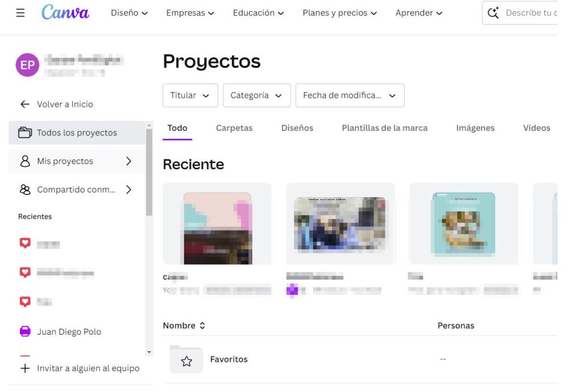Screen dimensions: 582x392
Task: Click the back arrow beside Volver a Inicio
Action: pyautogui.click(x=24, y=104)
